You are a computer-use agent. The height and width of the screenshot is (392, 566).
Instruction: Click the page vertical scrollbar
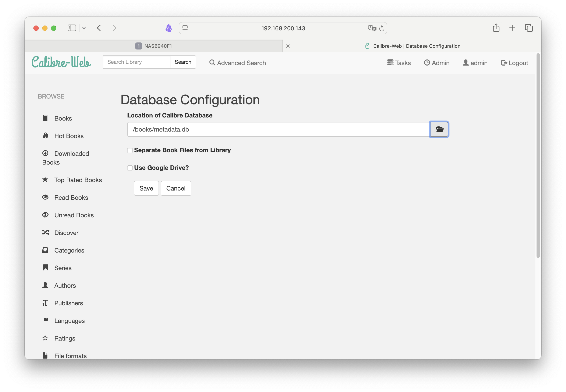[x=538, y=156]
